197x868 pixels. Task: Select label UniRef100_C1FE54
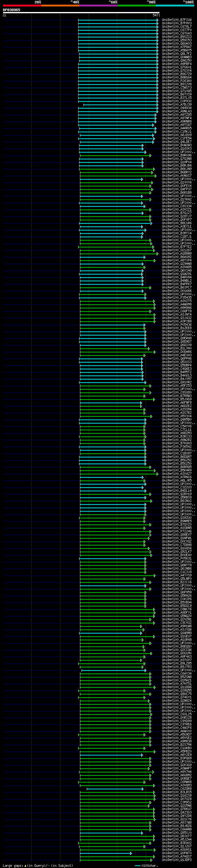176,139
